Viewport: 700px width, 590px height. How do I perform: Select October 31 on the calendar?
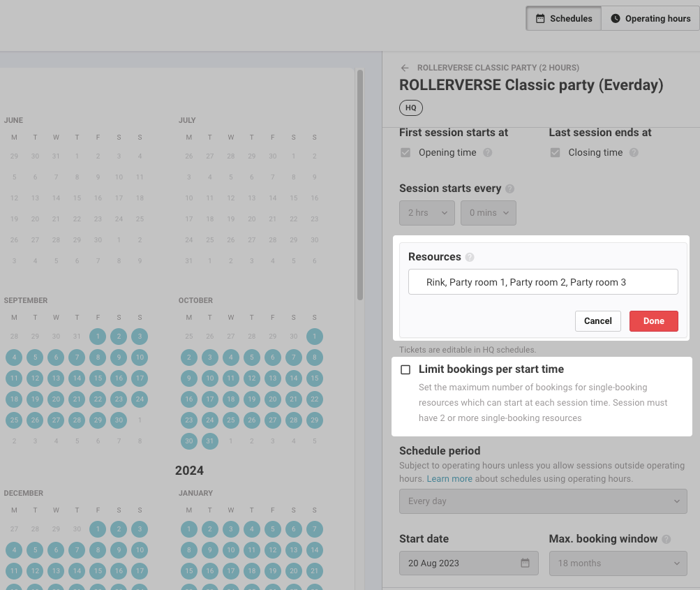click(x=210, y=441)
